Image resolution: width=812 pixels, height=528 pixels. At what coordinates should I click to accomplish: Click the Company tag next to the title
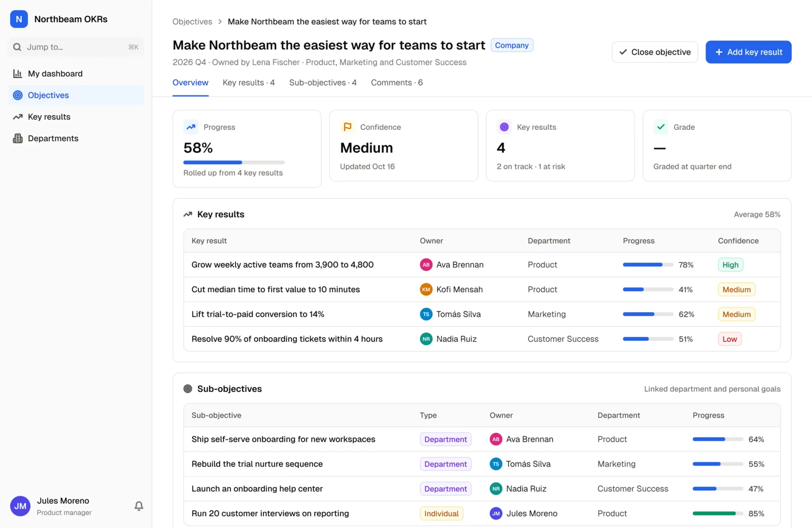pyautogui.click(x=512, y=45)
